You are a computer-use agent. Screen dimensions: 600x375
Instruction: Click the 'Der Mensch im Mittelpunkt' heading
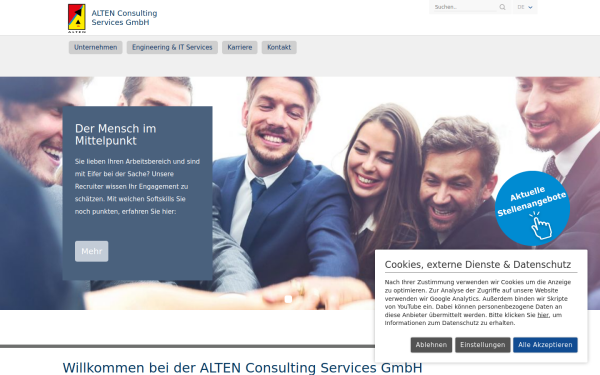116,135
